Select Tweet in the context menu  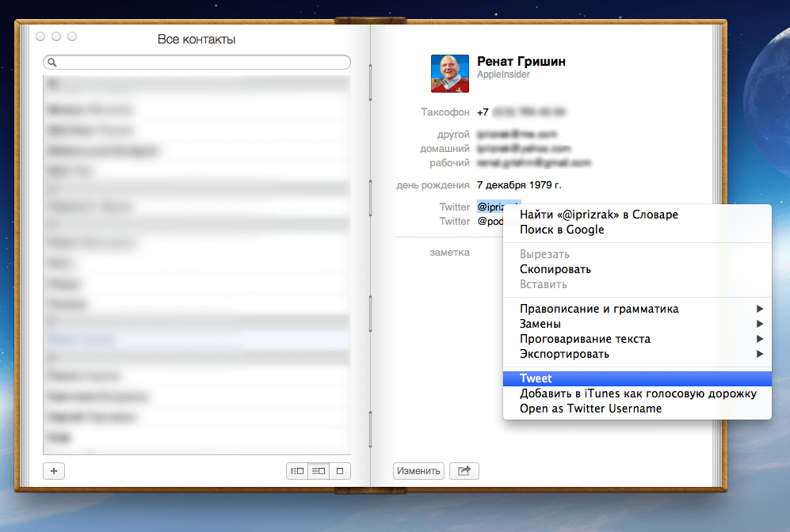637,378
